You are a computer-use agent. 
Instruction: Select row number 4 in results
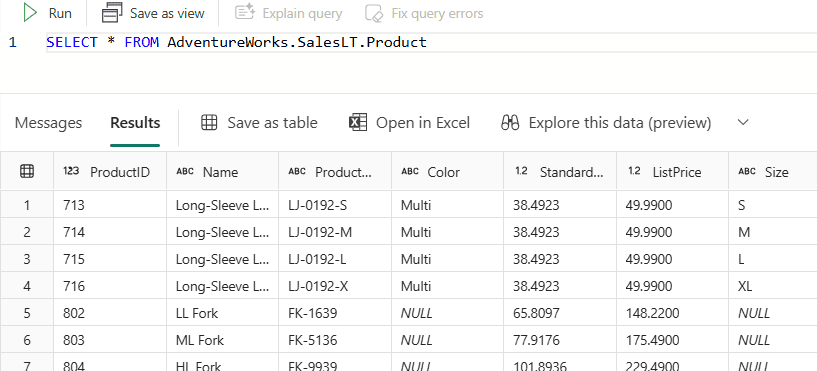point(27,286)
